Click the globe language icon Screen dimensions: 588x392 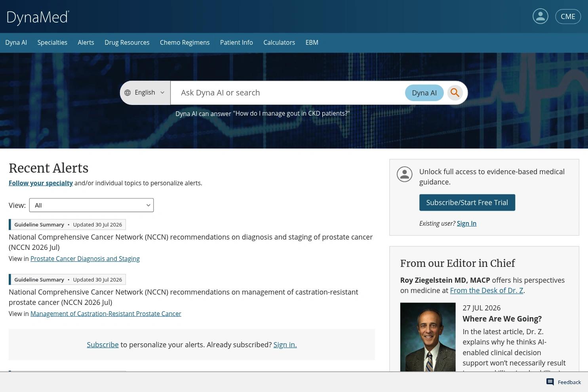coord(127,93)
